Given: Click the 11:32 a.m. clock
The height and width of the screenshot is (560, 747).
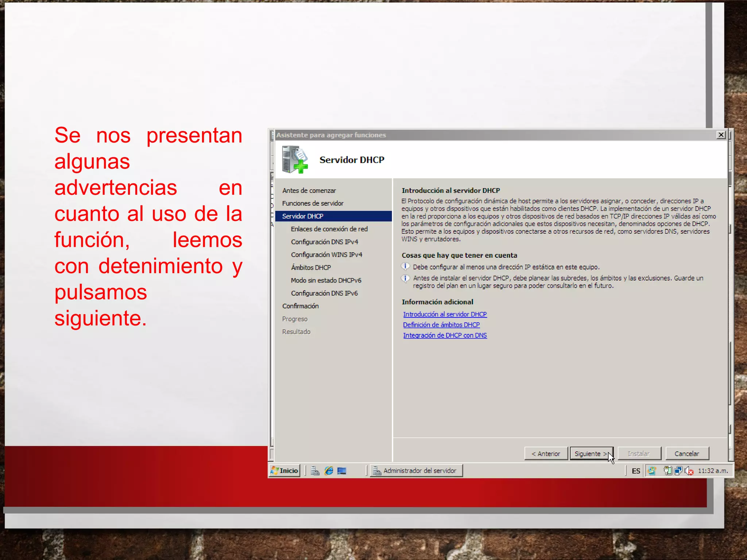Looking at the screenshot, I should [713, 471].
